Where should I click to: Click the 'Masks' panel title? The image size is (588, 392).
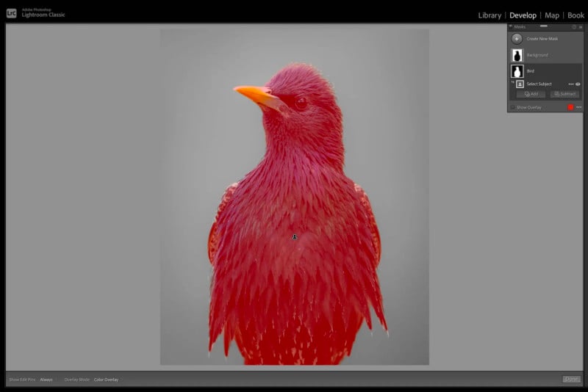[x=520, y=27]
